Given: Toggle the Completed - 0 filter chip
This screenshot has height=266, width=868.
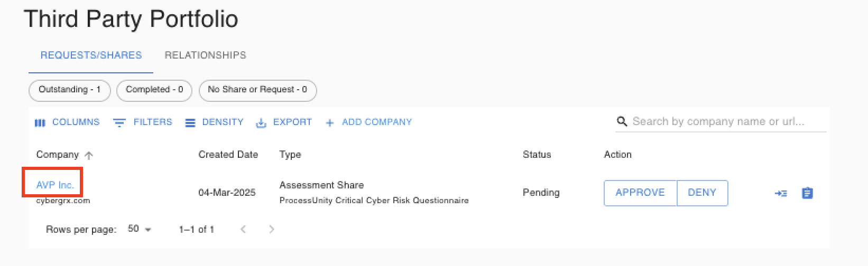Looking at the screenshot, I should (154, 90).
